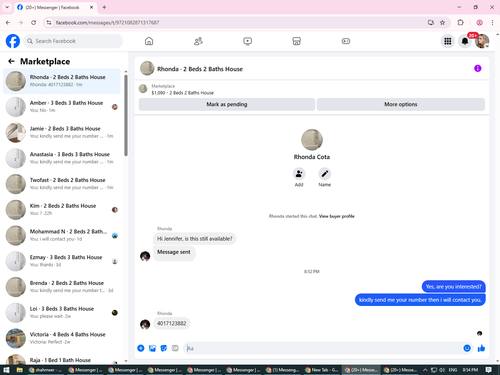Click the 'kindly send me your number' sent bubble
The image size is (500, 375).
click(x=420, y=300)
